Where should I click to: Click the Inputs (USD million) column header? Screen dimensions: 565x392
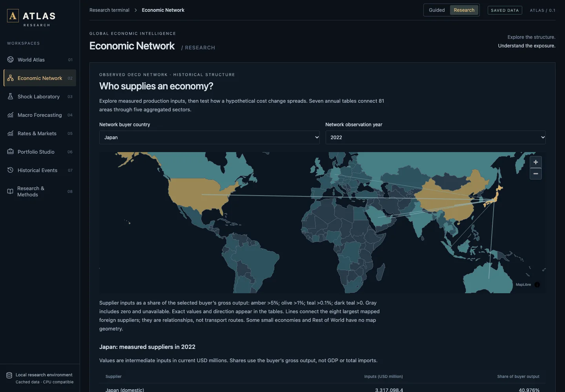[x=383, y=376]
